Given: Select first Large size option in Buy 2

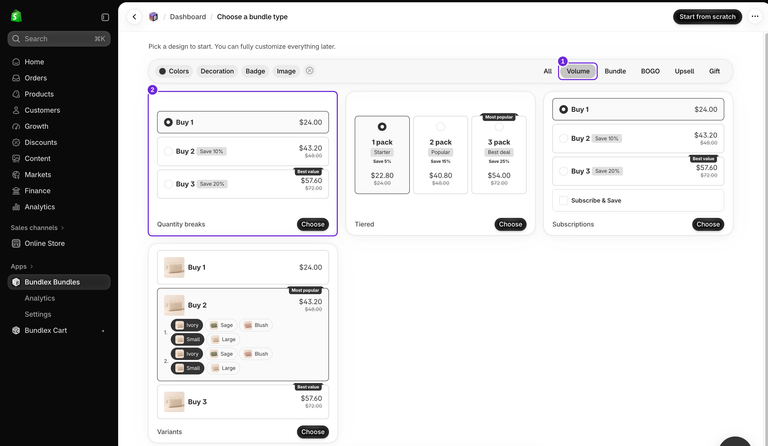Looking at the screenshot, I should pyautogui.click(x=223, y=339).
